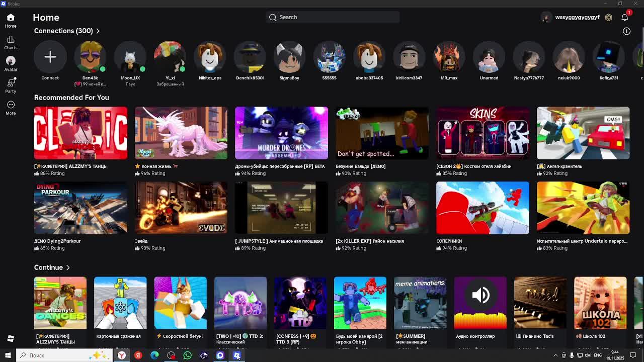The height and width of the screenshot is (362, 644).
Task: Continue Пианино Тас's game
Action: click(x=540, y=303)
